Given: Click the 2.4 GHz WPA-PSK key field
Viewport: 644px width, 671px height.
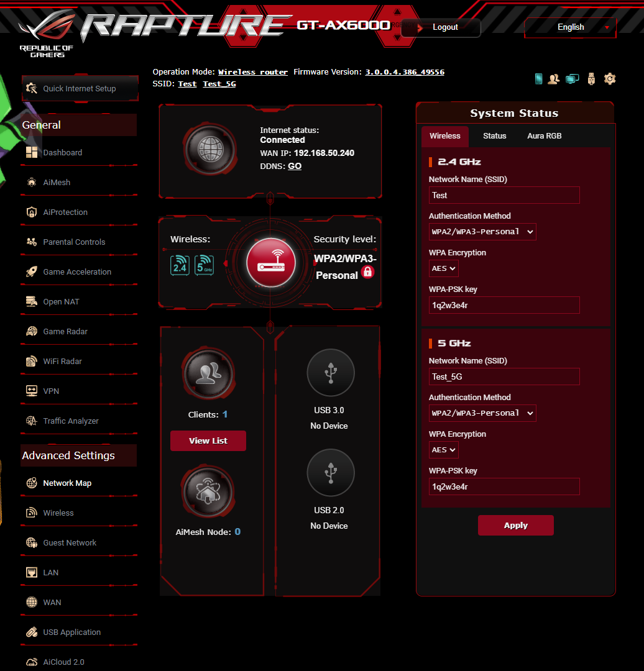Looking at the screenshot, I should click(504, 305).
